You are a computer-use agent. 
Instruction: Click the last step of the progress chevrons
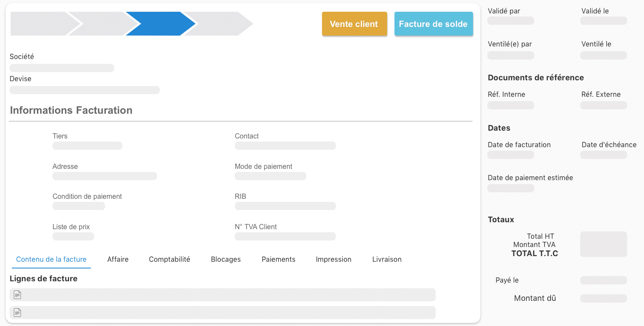click(x=221, y=24)
